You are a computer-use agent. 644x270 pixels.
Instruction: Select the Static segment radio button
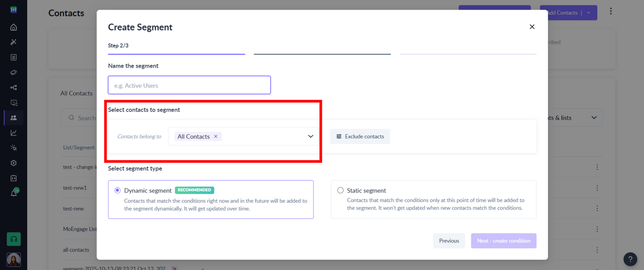[x=340, y=190]
